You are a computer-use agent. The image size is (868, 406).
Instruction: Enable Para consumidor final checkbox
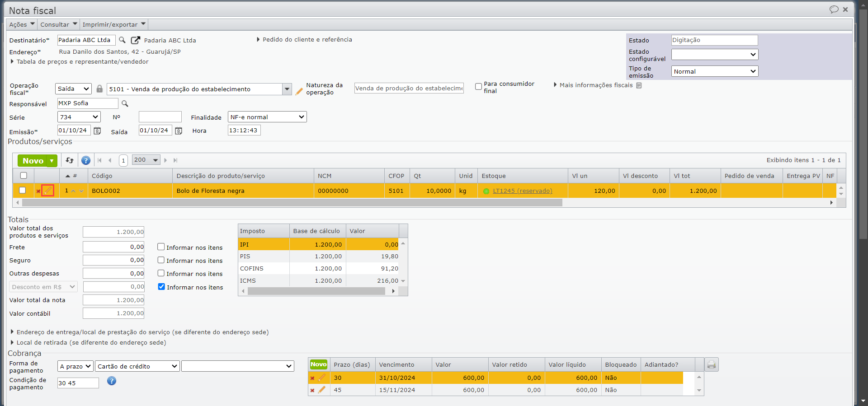tap(478, 87)
